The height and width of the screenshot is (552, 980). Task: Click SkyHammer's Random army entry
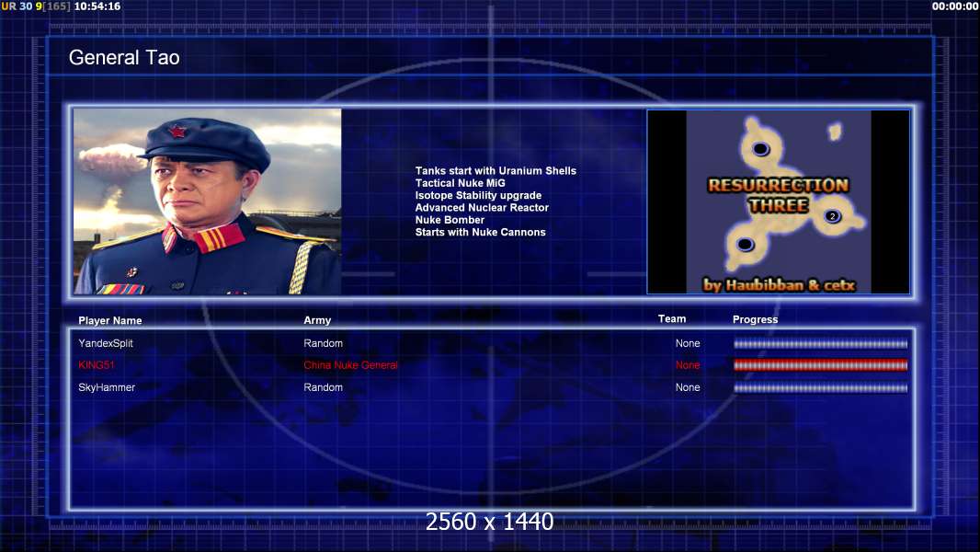click(x=323, y=387)
